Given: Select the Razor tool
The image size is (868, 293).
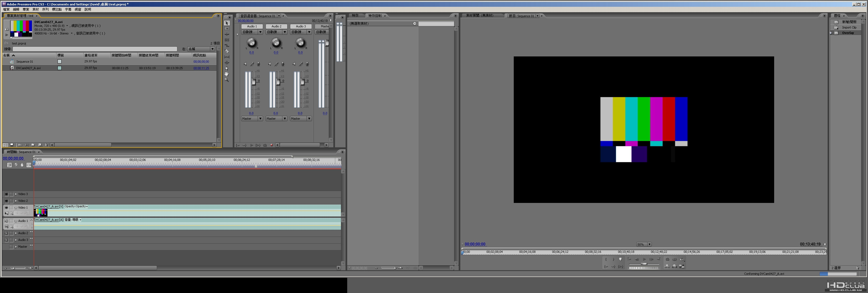Looking at the screenshot, I should point(227,51).
